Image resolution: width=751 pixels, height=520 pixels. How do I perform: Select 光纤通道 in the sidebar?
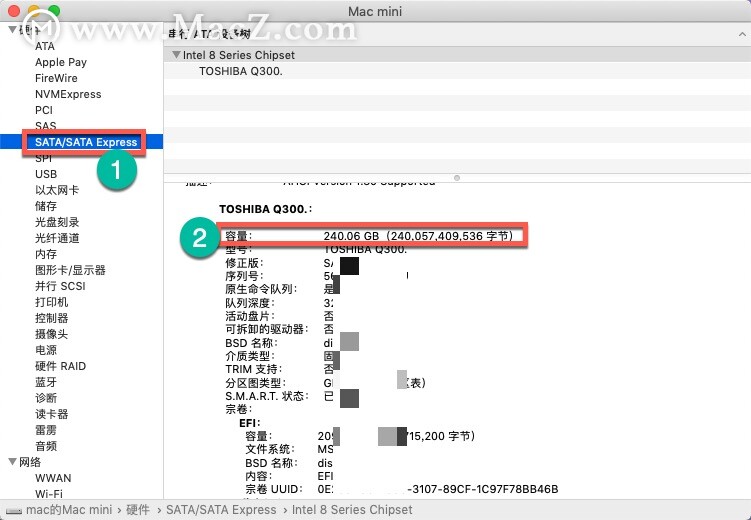tap(57, 238)
